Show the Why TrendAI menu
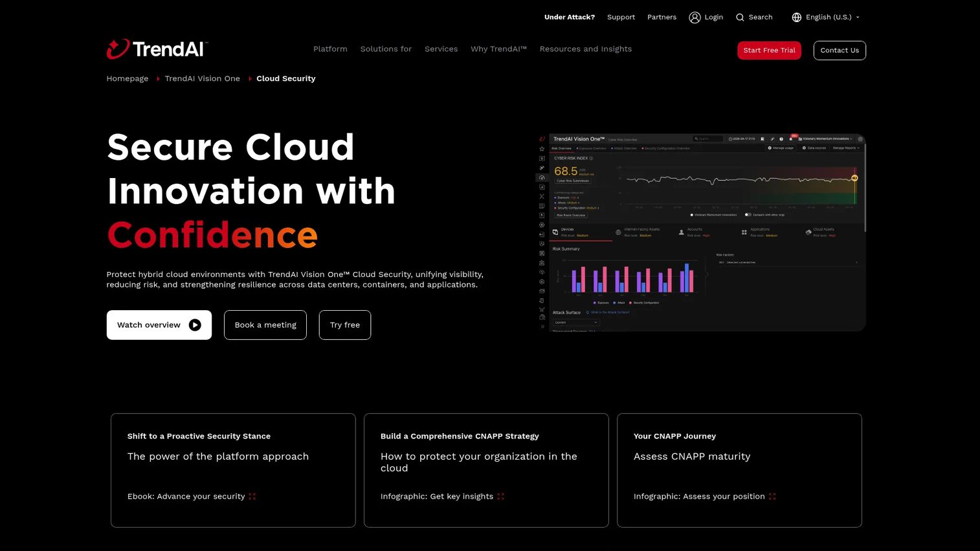The width and height of the screenshot is (980, 551). click(498, 49)
